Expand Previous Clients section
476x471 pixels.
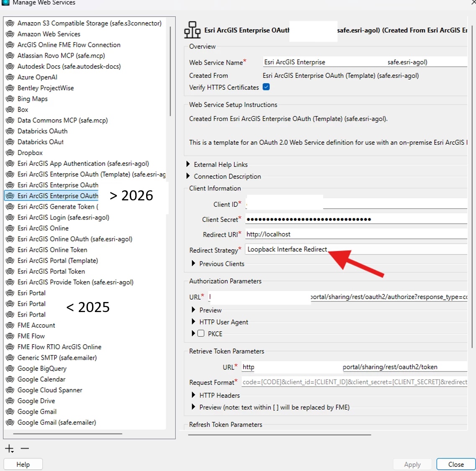pyautogui.click(x=193, y=263)
